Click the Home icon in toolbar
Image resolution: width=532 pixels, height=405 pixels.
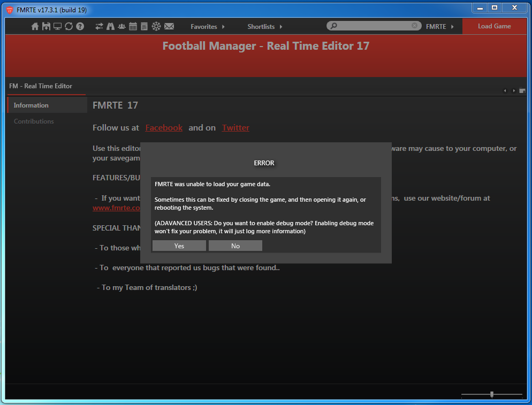point(35,26)
